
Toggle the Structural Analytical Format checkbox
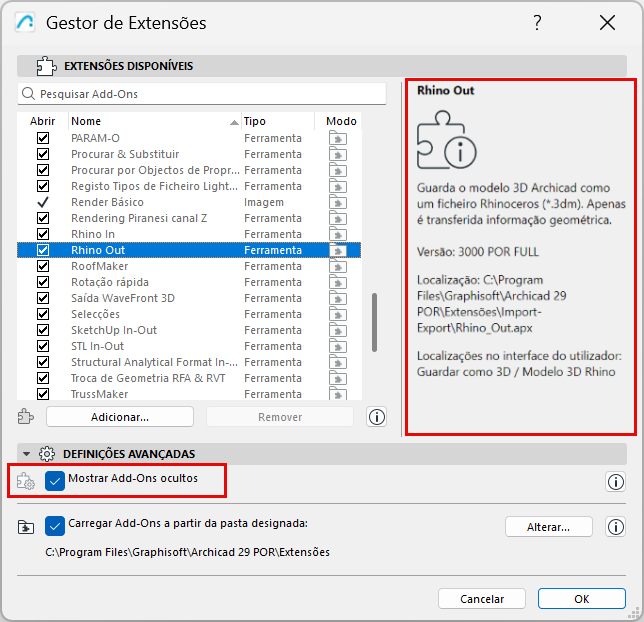point(43,362)
